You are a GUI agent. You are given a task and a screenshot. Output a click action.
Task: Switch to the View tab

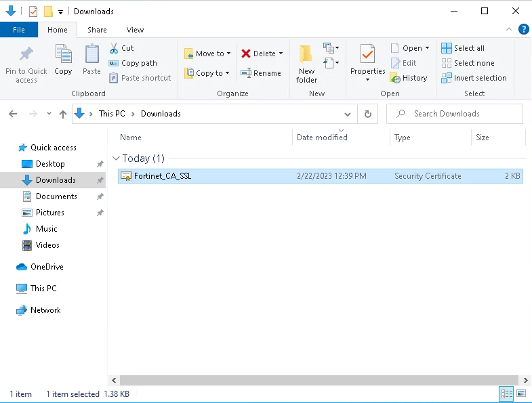(x=135, y=30)
